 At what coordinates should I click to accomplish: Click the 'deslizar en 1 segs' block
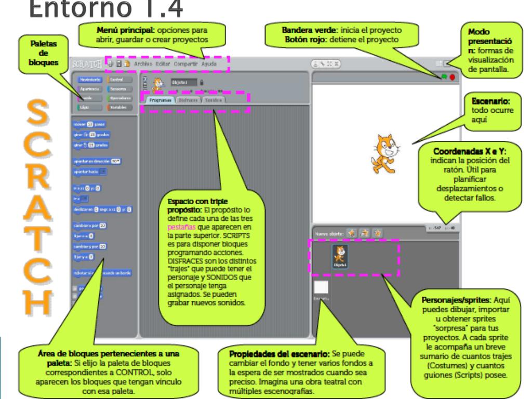tap(102, 210)
